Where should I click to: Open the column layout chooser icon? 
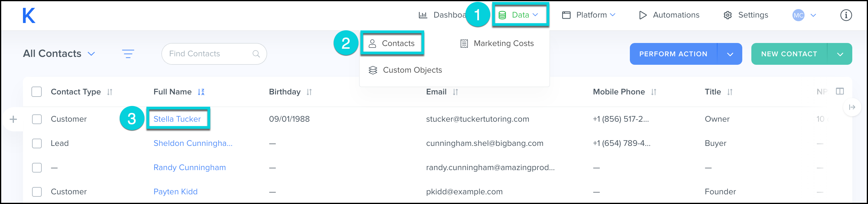(x=839, y=91)
